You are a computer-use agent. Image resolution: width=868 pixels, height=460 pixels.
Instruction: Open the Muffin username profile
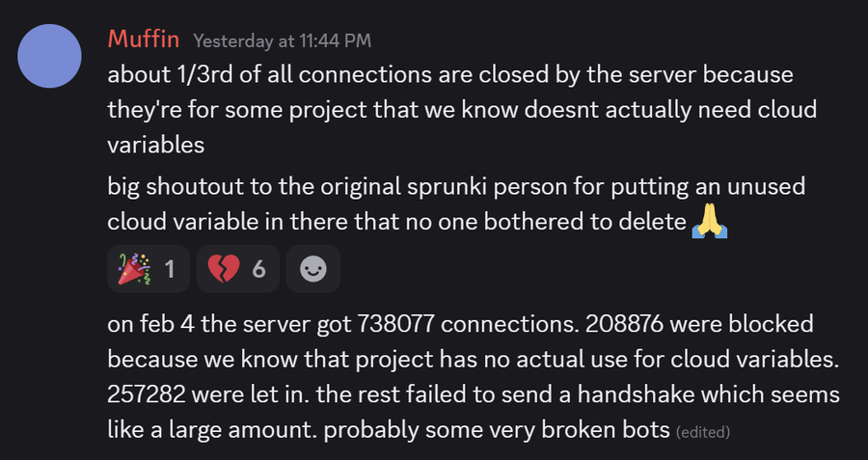[145, 40]
